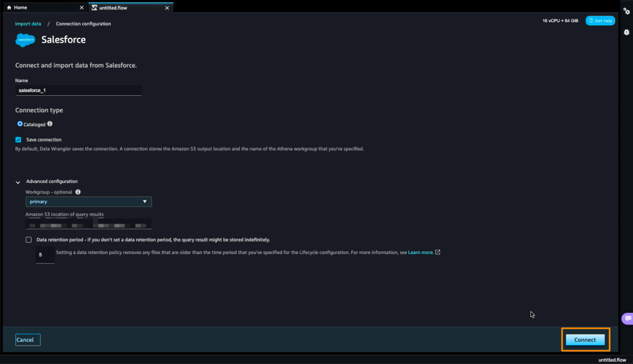633x364 pixels.
Task: Click the Get help button
Action: [x=600, y=20]
